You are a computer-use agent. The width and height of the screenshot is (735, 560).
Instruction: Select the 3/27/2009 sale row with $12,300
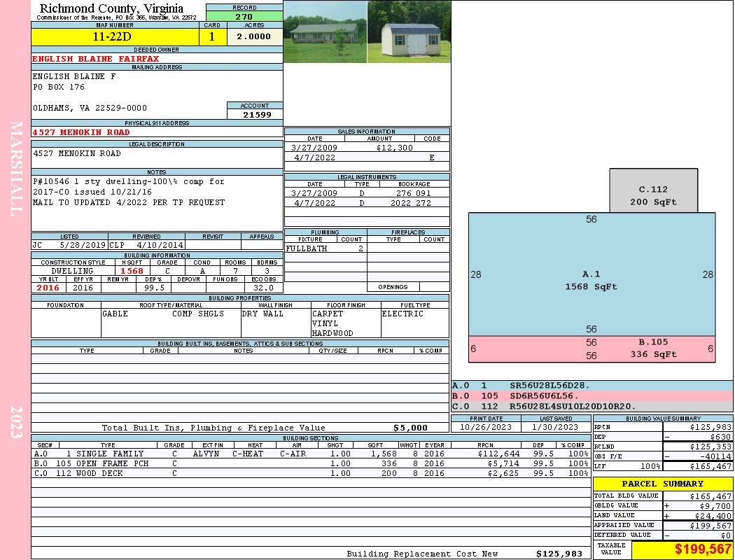(x=367, y=148)
